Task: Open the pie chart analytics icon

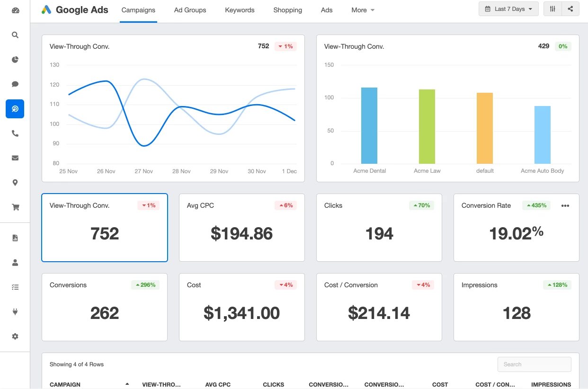Action: coord(15,60)
